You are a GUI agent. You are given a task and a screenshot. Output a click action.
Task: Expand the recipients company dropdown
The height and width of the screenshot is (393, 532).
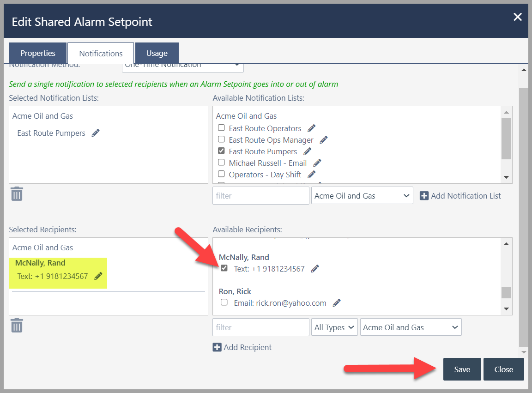pos(411,327)
